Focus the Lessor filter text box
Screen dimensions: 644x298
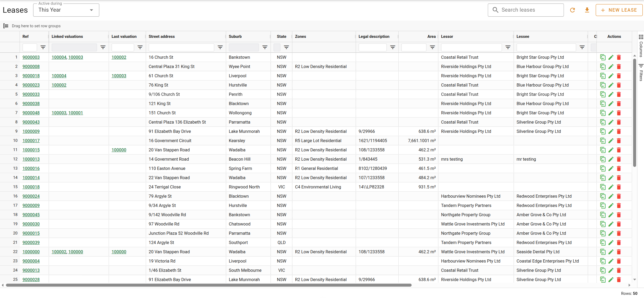[x=471, y=47]
